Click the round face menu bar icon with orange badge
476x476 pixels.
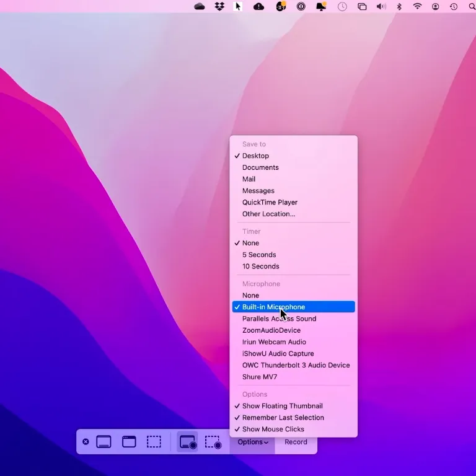pos(281,6)
